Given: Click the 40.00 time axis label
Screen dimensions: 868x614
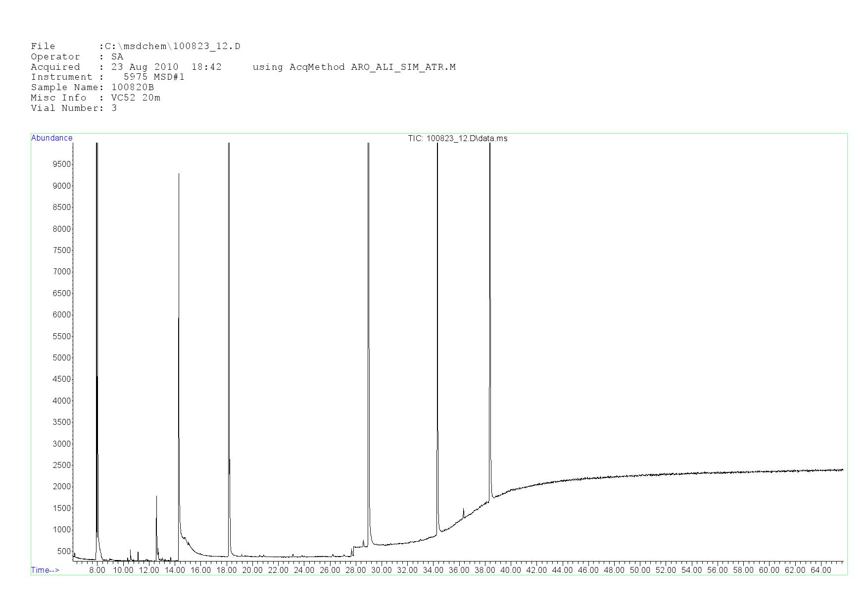Looking at the screenshot, I should tap(510, 570).
